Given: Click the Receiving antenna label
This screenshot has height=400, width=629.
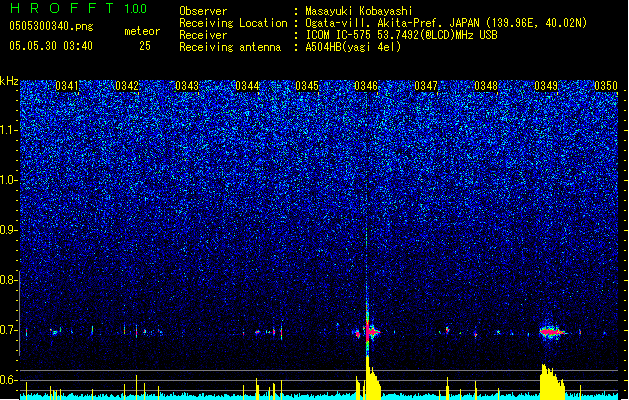Looking at the screenshot, I should point(230,47).
